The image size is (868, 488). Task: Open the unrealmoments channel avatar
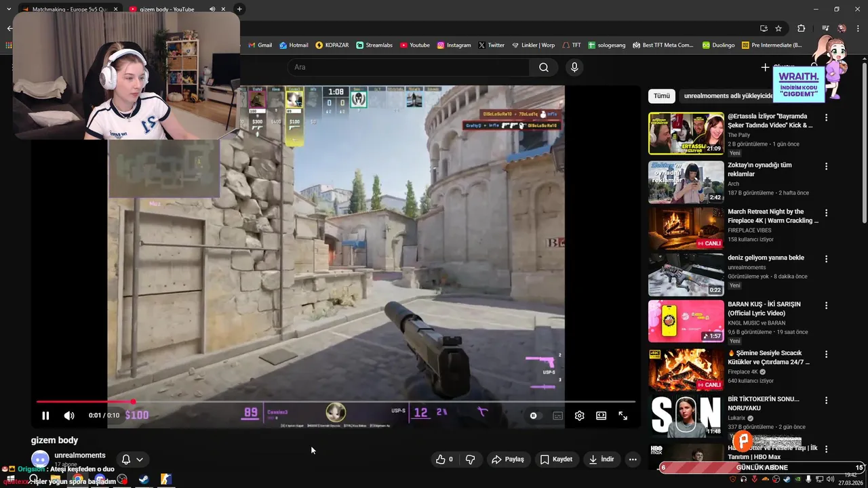40,460
